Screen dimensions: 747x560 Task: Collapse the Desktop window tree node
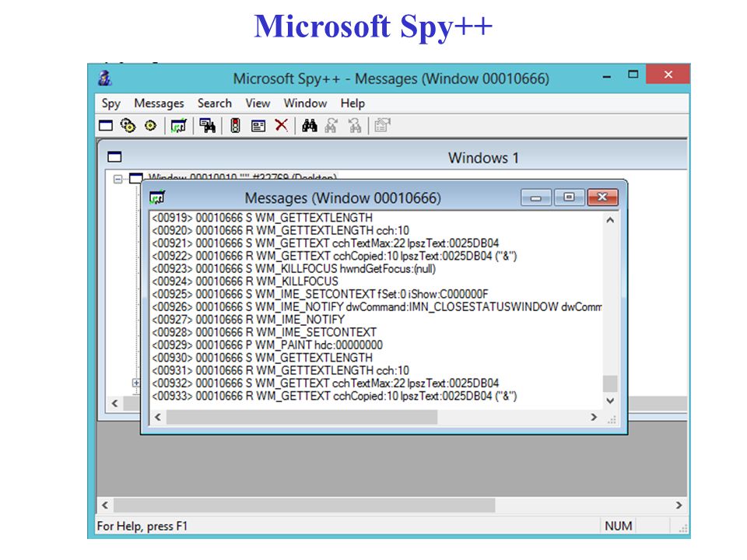(117, 179)
